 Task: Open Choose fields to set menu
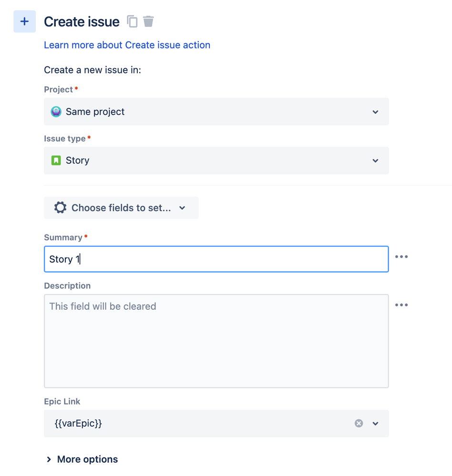(x=121, y=208)
